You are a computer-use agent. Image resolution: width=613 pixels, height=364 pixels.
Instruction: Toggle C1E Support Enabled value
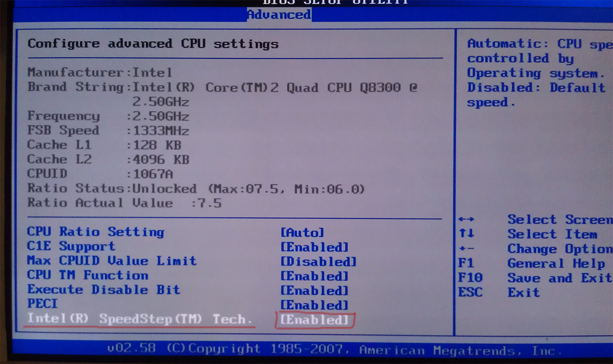click(x=314, y=247)
